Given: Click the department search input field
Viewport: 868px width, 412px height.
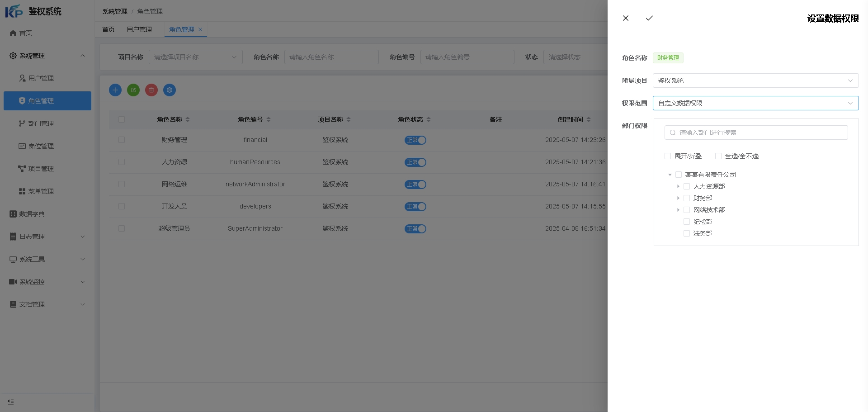Looking at the screenshot, I should [759, 133].
